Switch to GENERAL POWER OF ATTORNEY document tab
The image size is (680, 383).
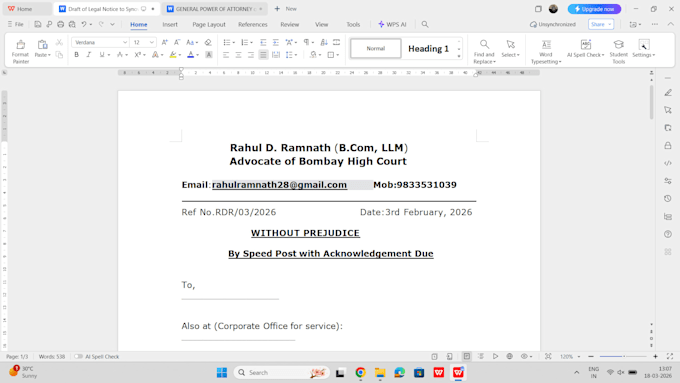215,9
